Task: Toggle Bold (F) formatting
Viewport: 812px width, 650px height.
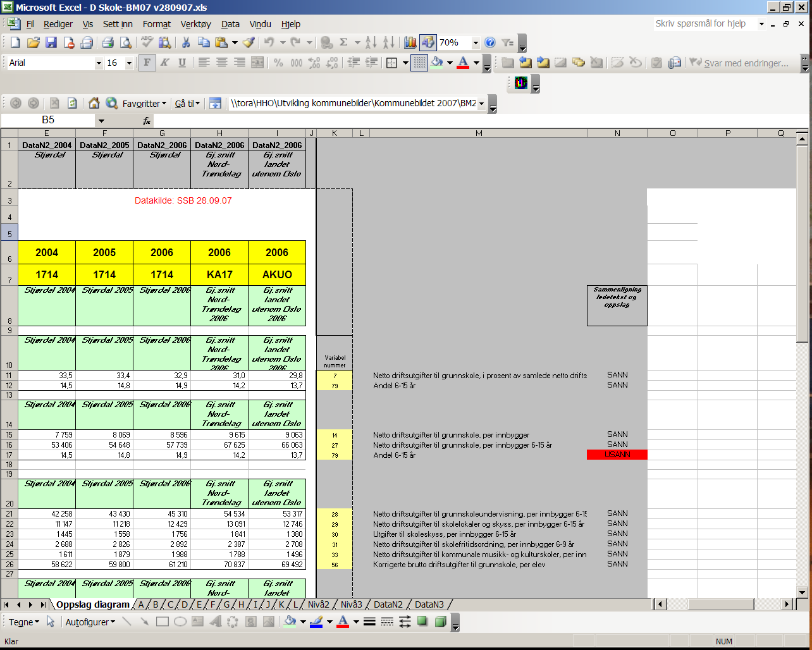Action: (x=147, y=63)
